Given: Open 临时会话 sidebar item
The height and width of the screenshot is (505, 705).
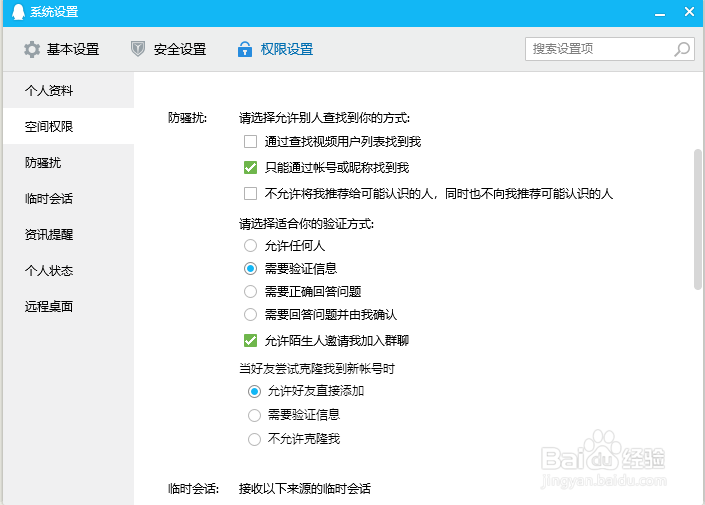Looking at the screenshot, I should 68,198.
